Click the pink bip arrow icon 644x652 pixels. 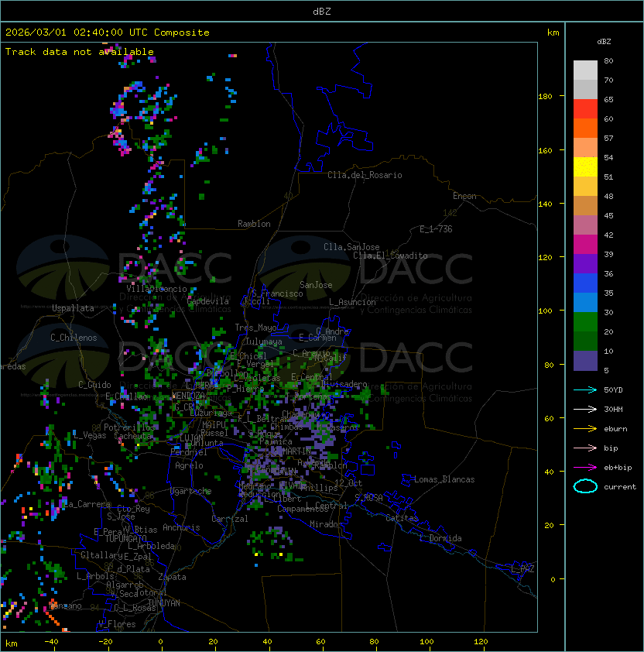coord(585,448)
